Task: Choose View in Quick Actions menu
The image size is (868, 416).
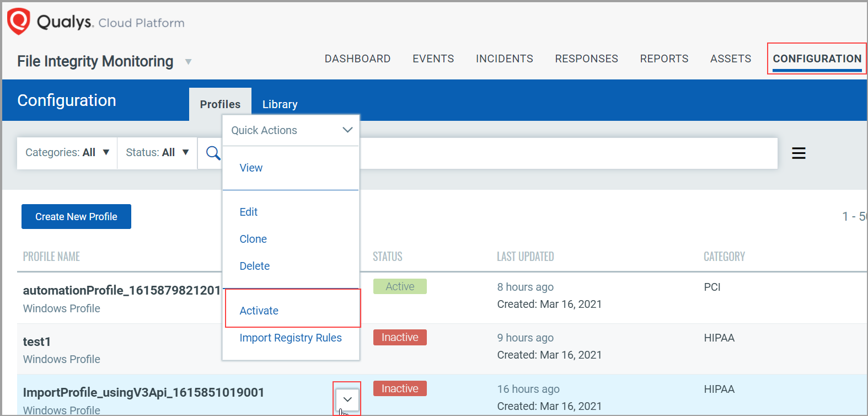Action: [x=251, y=168]
